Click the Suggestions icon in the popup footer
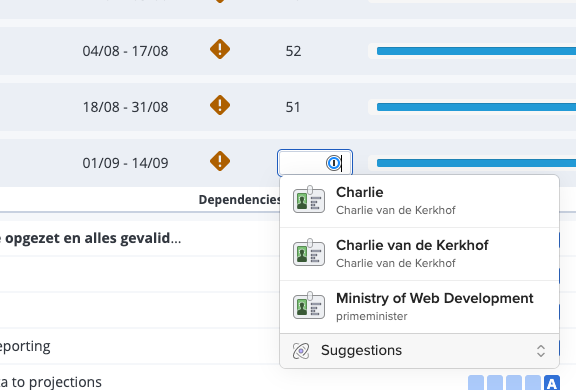Screen dimensions: 576x390 (x=301, y=351)
